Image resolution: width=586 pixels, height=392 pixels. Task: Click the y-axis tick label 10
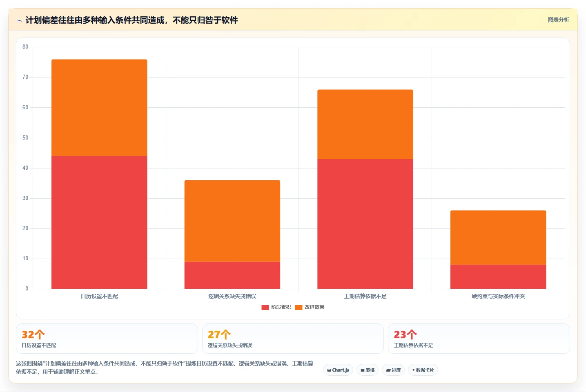pos(25,259)
